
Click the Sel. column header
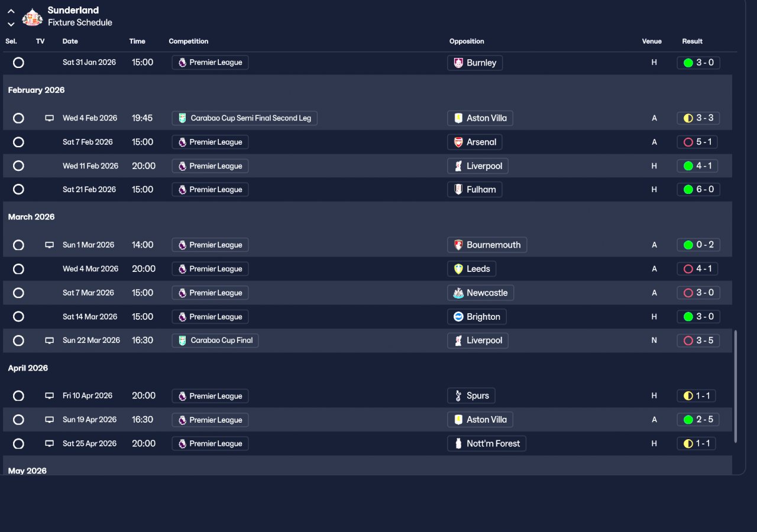click(11, 41)
